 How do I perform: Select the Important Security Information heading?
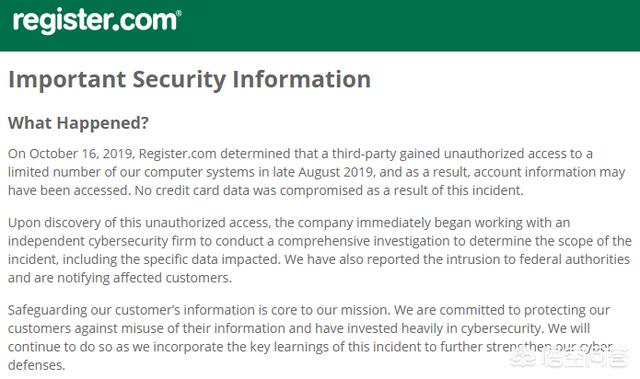[189, 80]
